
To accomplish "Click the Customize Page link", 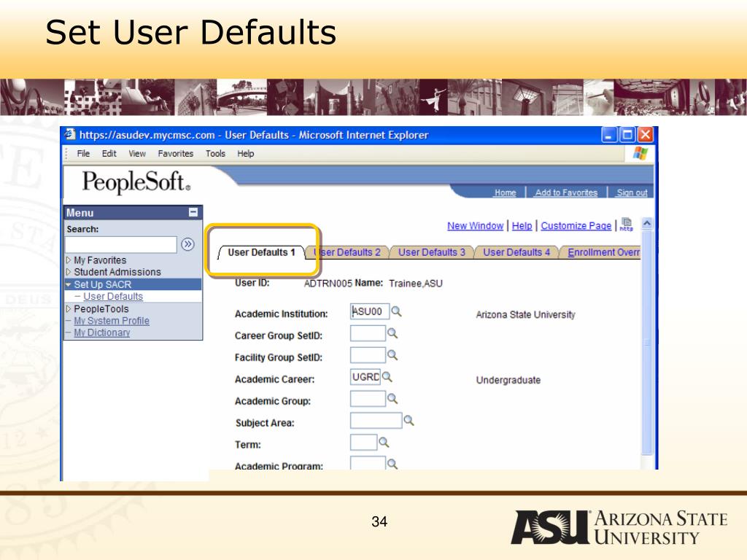I will (576, 226).
